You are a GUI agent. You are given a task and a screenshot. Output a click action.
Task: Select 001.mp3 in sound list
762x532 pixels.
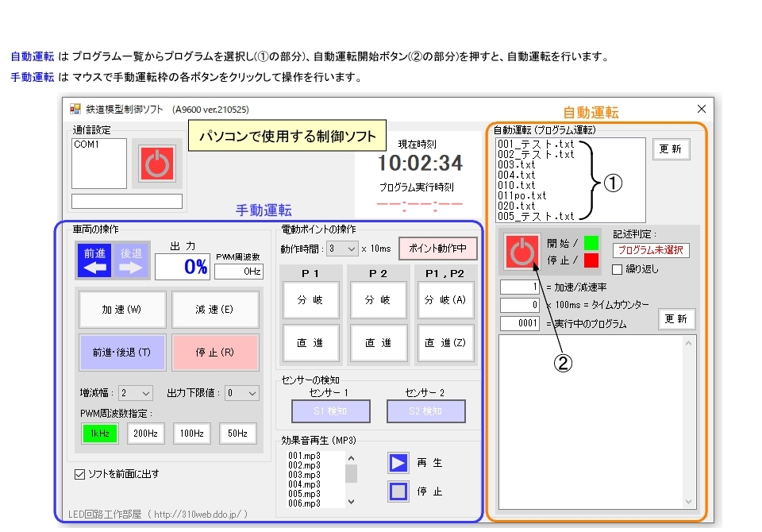point(305,456)
